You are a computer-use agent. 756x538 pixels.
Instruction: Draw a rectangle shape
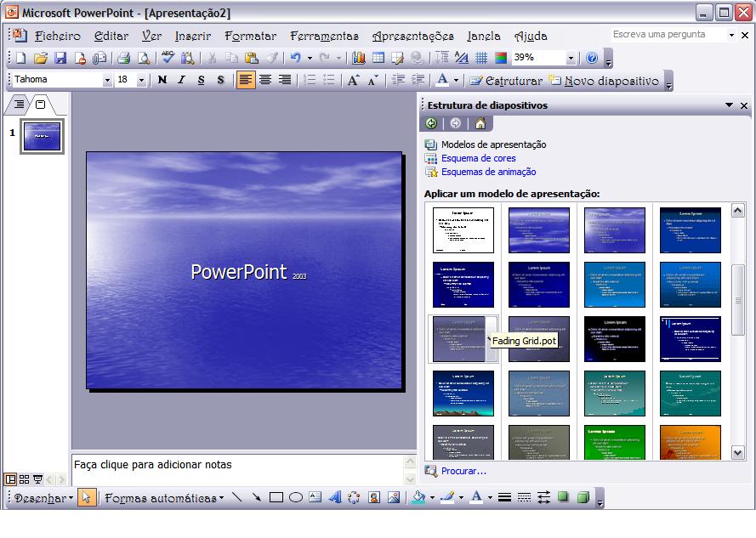coord(276,497)
